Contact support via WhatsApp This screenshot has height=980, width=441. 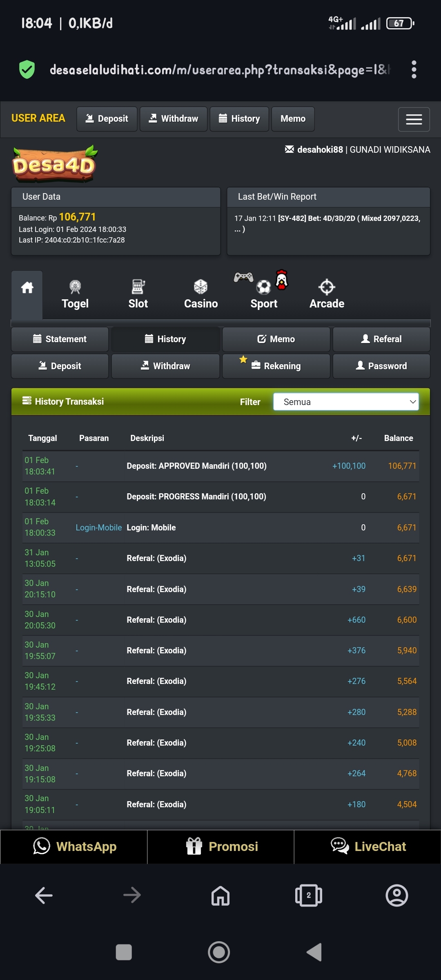point(74,846)
